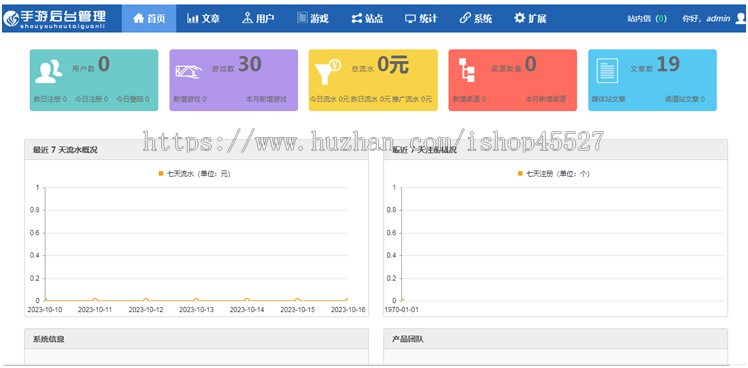The height and width of the screenshot is (368, 748).
Task: Click 本月新增渠道 text
Action: pyautogui.click(x=546, y=99)
